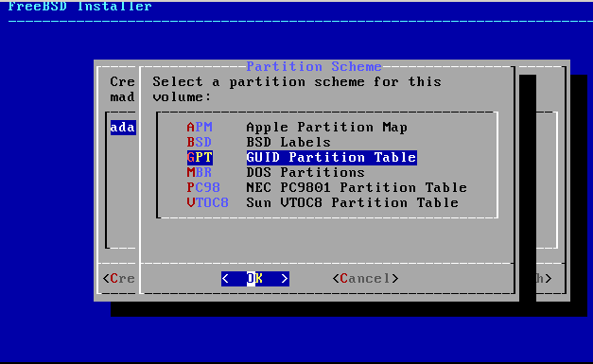Screen dimensions: 593x364
Task: Select the ada disk entry in background dialog
Action: (x=123, y=128)
